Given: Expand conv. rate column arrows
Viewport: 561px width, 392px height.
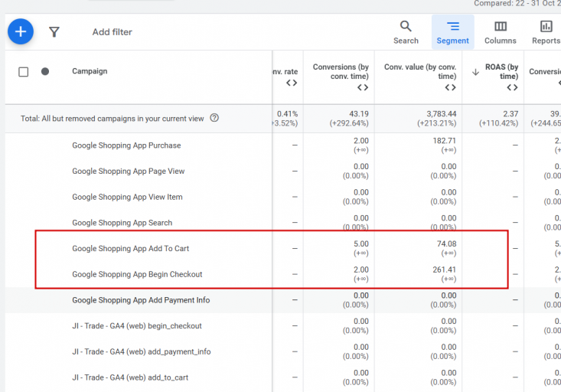Looking at the screenshot, I should tap(292, 83).
